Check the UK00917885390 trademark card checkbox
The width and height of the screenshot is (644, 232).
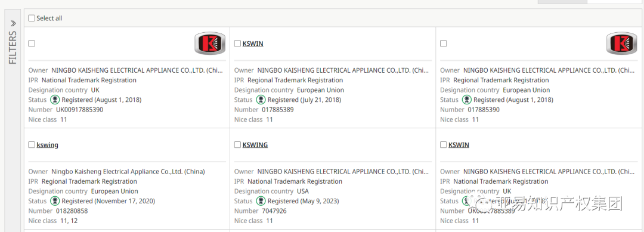click(x=32, y=44)
